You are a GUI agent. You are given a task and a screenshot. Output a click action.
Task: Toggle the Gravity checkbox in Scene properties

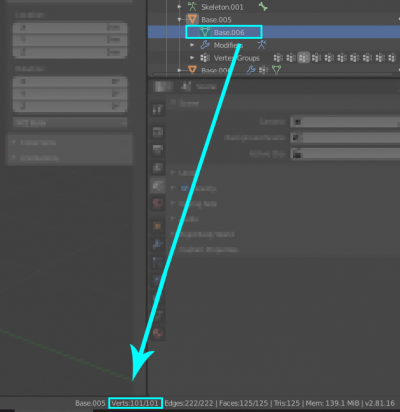(x=184, y=188)
